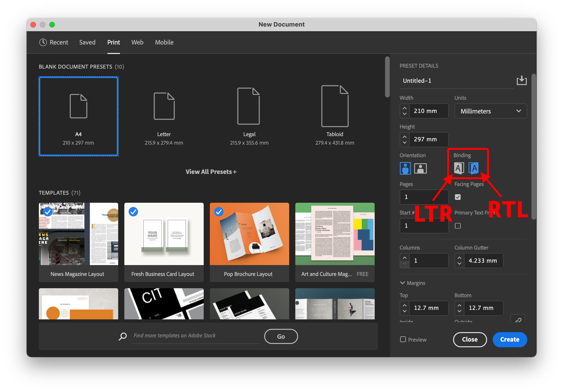Open the Millimeters units dropdown
This screenshot has width=563, height=392.
[490, 111]
